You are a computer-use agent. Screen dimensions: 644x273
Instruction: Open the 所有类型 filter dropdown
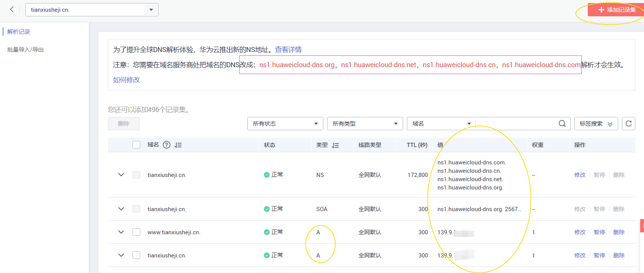tap(365, 124)
